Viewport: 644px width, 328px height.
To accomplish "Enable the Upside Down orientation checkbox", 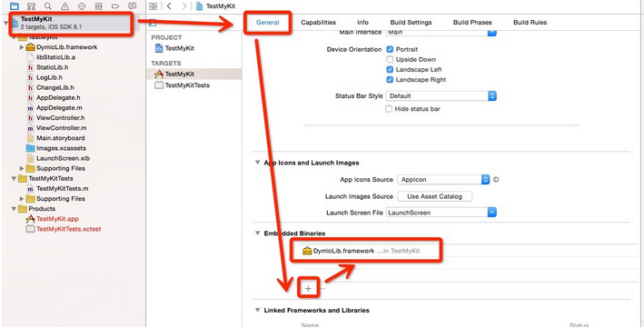I will pyautogui.click(x=390, y=59).
